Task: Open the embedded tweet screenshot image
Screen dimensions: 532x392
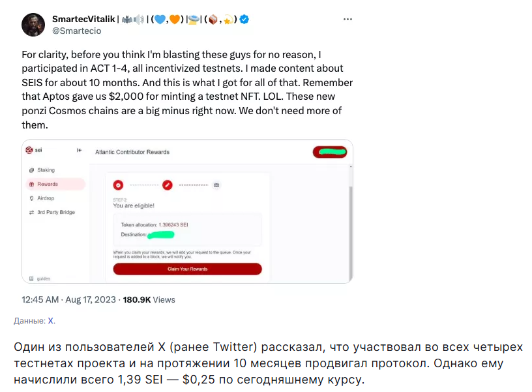Action: (187, 211)
